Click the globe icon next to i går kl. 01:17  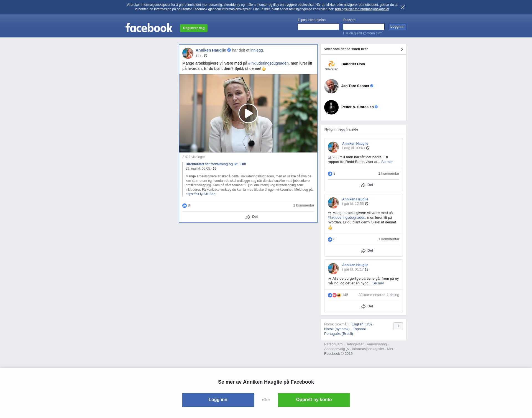(367, 269)
